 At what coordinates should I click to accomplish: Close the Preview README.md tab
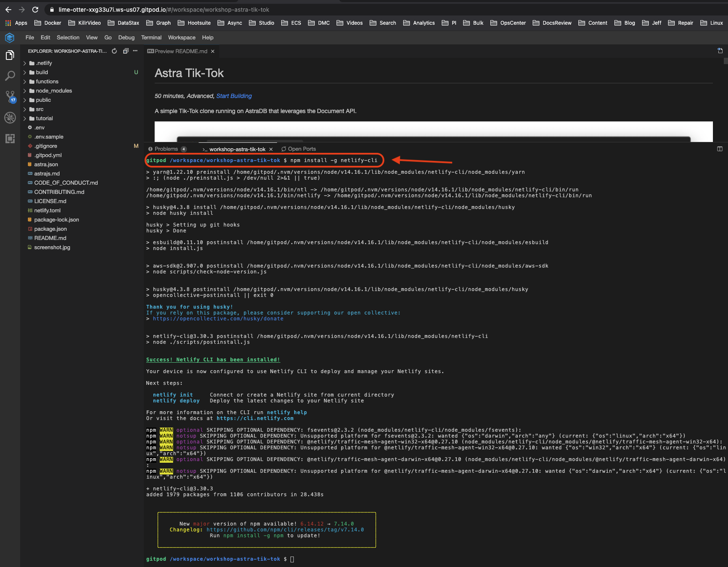[x=213, y=51]
